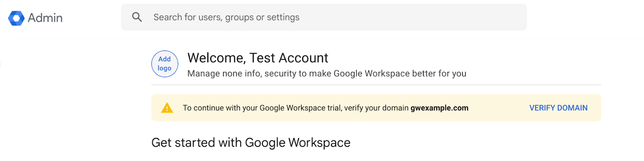
Task: Click the yellow warning triangle icon
Action: pyautogui.click(x=167, y=108)
